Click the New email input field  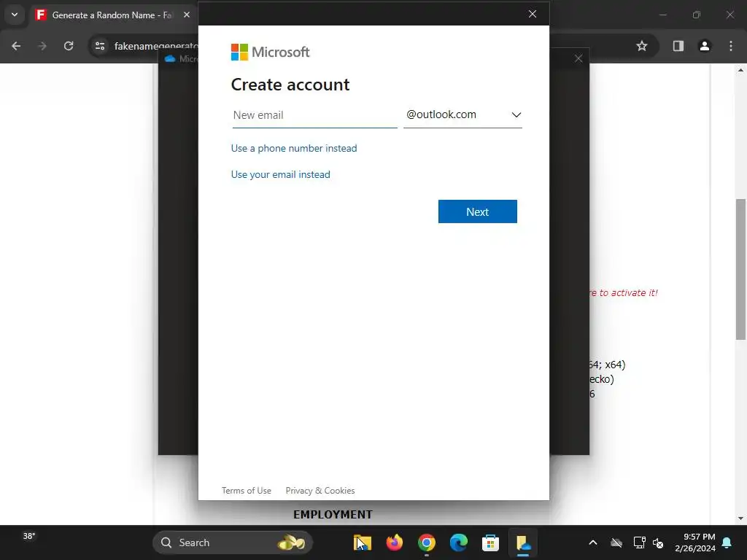point(314,115)
